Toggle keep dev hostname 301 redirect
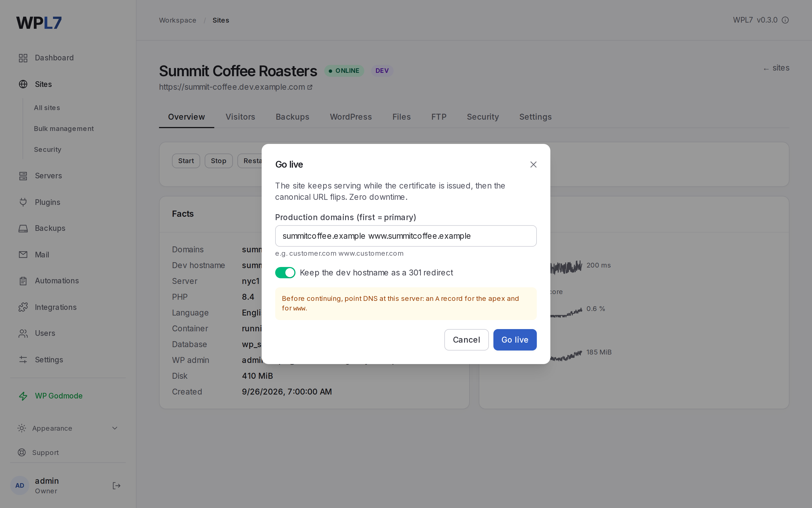 pyautogui.click(x=285, y=272)
